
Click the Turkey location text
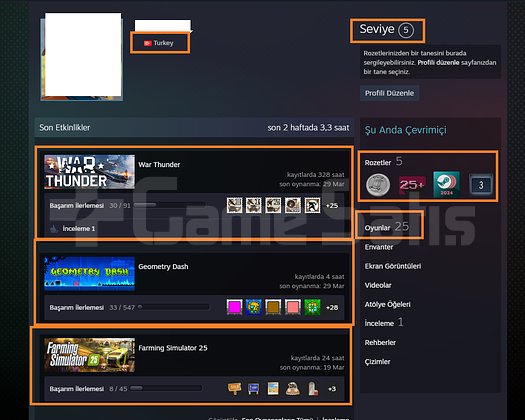pyautogui.click(x=163, y=43)
